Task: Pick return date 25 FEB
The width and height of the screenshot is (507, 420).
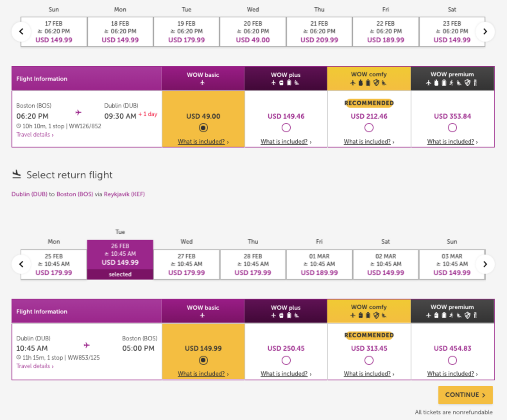Action: pyautogui.click(x=54, y=265)
